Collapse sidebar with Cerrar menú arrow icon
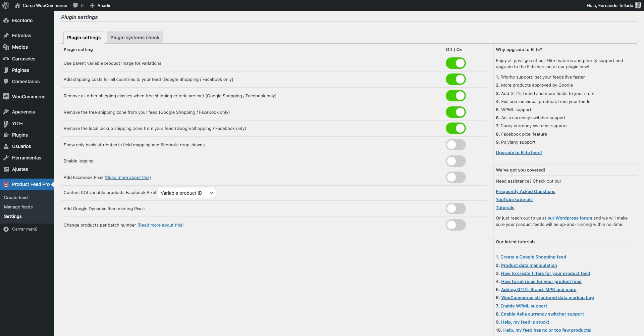The height and width of the screenshot is (336, 644). [6, 229]
